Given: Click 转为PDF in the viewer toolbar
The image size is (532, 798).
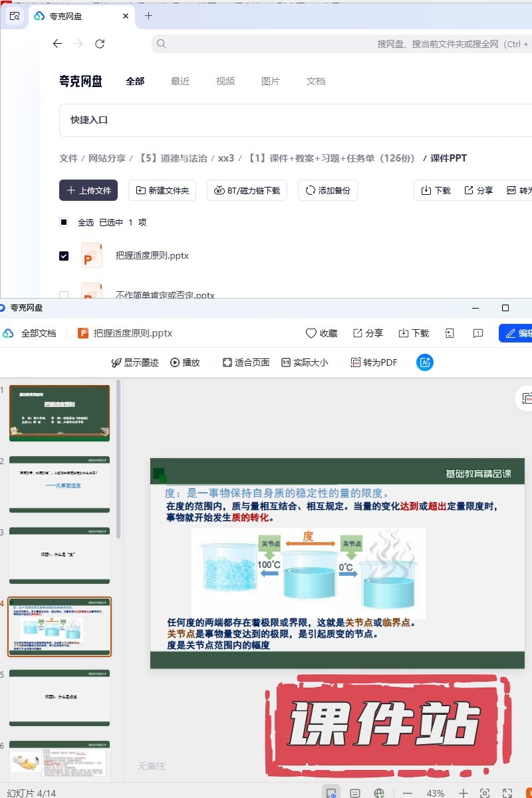Looking at the screenshot, I should tap(374, 362).
